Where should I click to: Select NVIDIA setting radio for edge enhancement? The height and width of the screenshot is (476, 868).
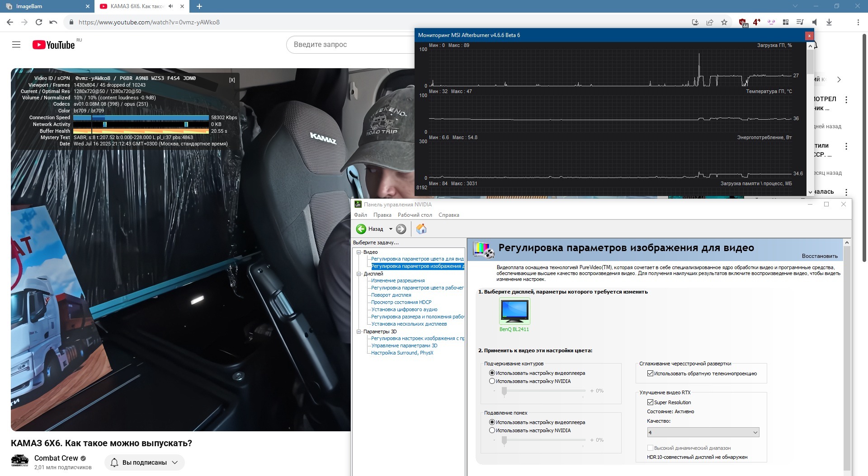pyautogui.click(x=492, y=381)
